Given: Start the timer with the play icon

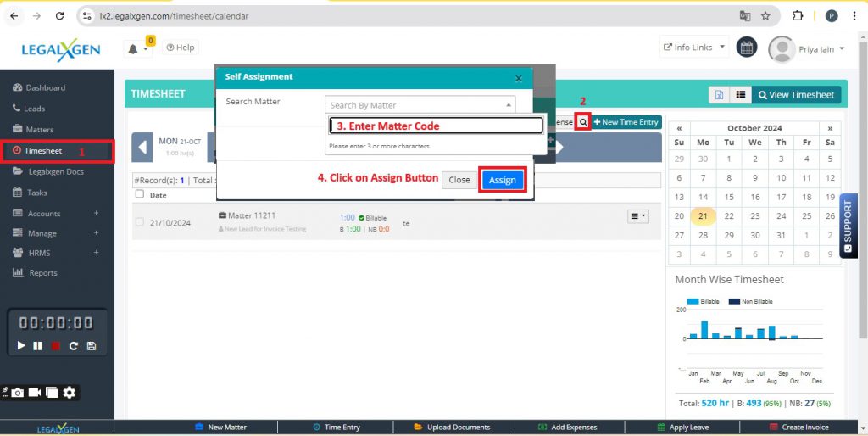Looking at the screenshot, I should point(21,346).
